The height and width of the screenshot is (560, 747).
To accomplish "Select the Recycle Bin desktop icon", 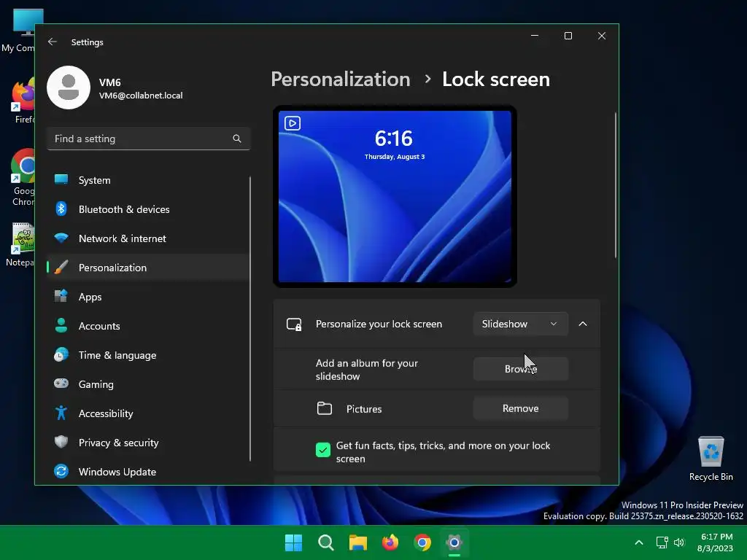I will (711, 459).
